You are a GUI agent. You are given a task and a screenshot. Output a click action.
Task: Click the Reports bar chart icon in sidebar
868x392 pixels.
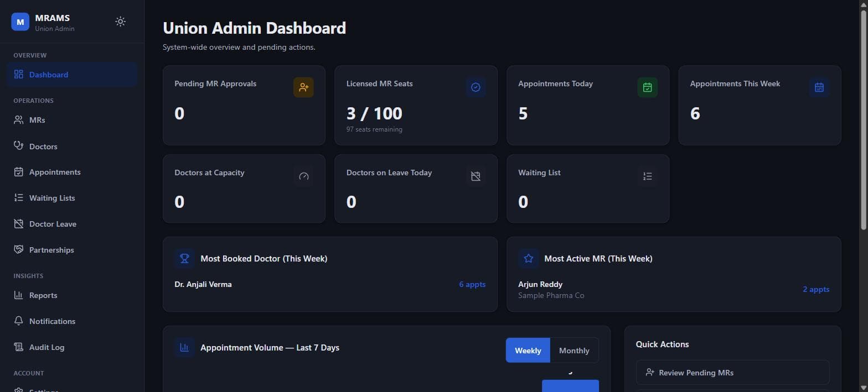(x=19, y=295)
